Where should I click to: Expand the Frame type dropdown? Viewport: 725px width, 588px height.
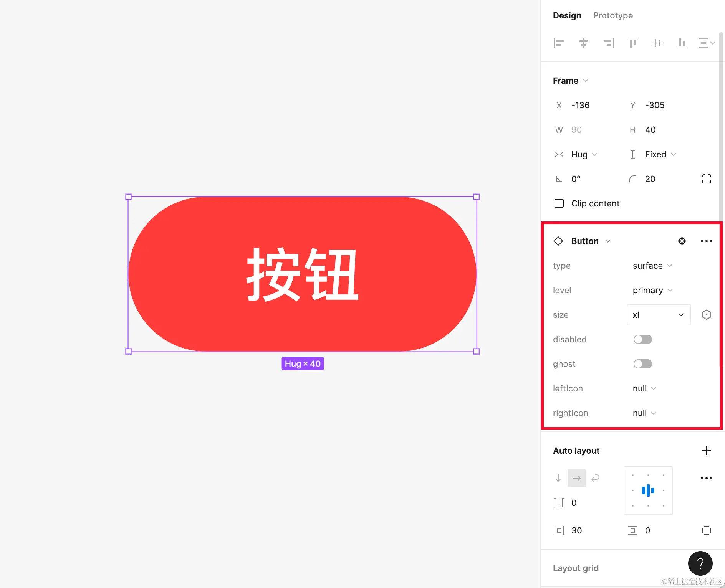571,81
